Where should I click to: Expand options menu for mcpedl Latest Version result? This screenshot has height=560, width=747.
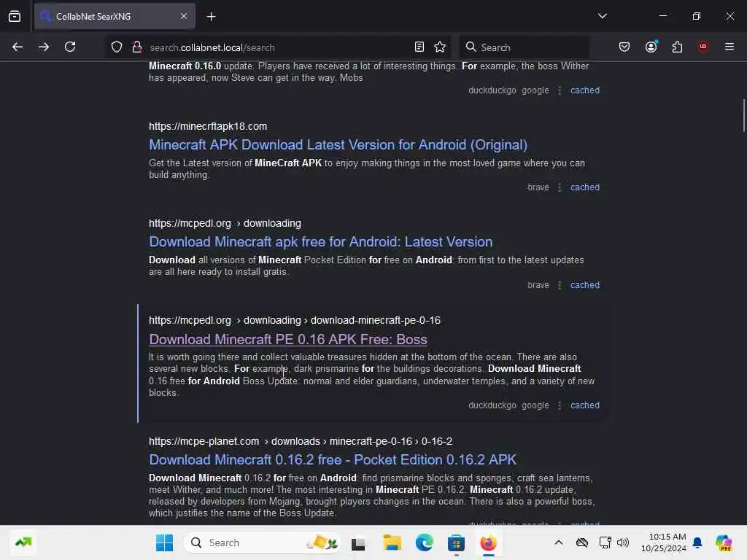[x=560, y=285]
